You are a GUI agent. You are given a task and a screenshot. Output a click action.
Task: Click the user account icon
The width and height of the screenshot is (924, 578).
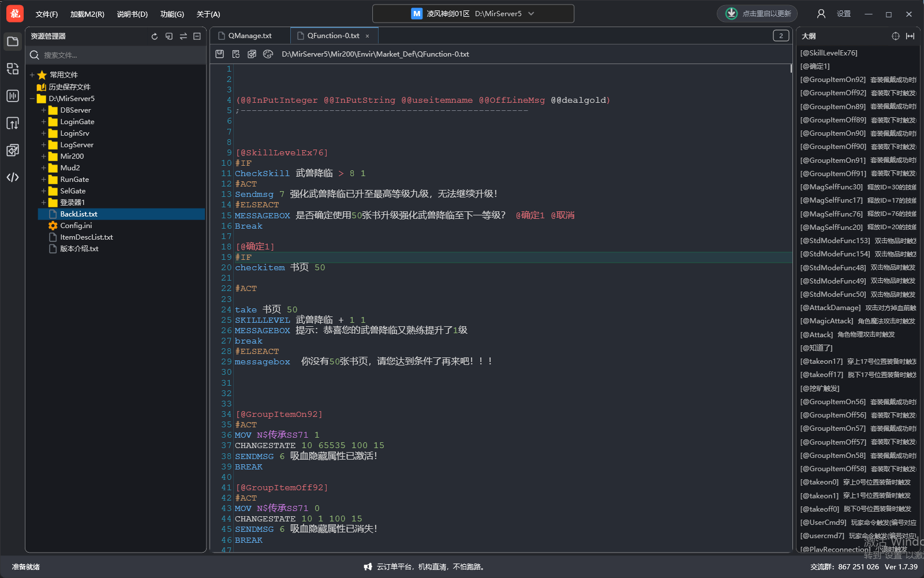pyautogui.click(x=821, y=14)
